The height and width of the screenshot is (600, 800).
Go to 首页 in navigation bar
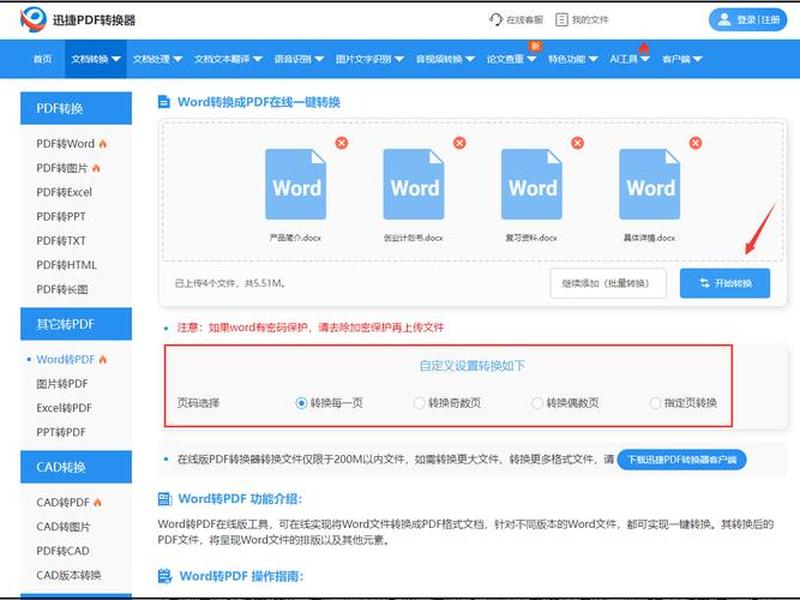click(42, 59)
